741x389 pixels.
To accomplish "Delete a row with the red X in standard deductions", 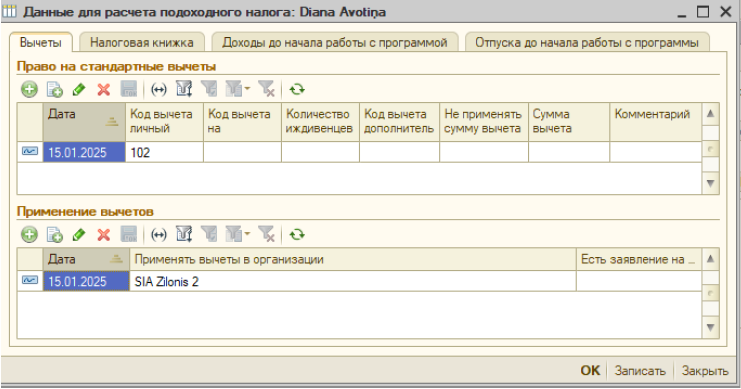I will [x=103, y=89].
